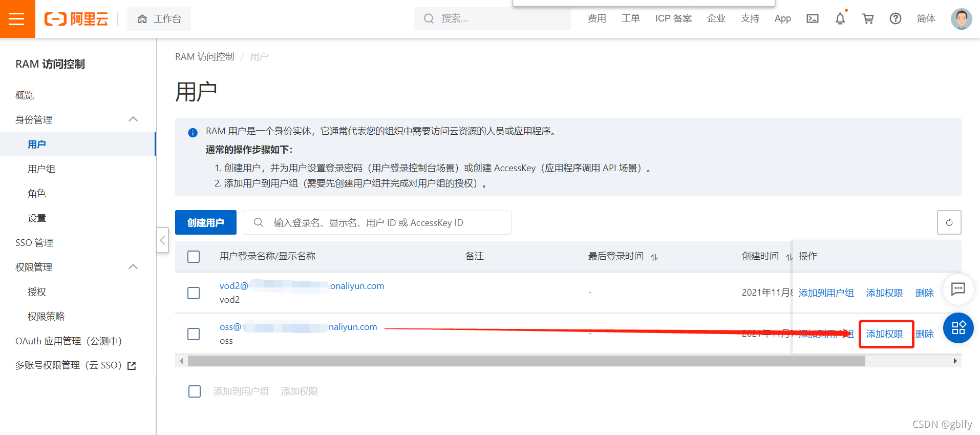Open 用户组 in the sidebar

tap(41, 169)
